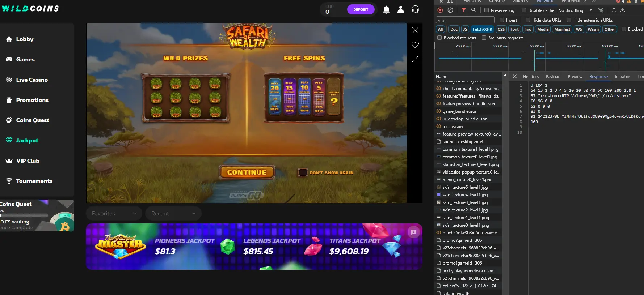Switch to the Headers tab
This screenshot has width=644, height=295.
(531, 76)
